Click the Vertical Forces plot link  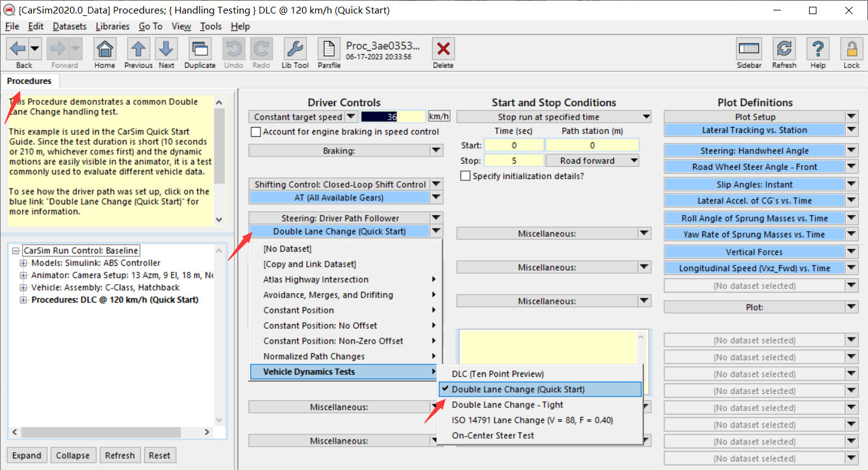point(754,252)
